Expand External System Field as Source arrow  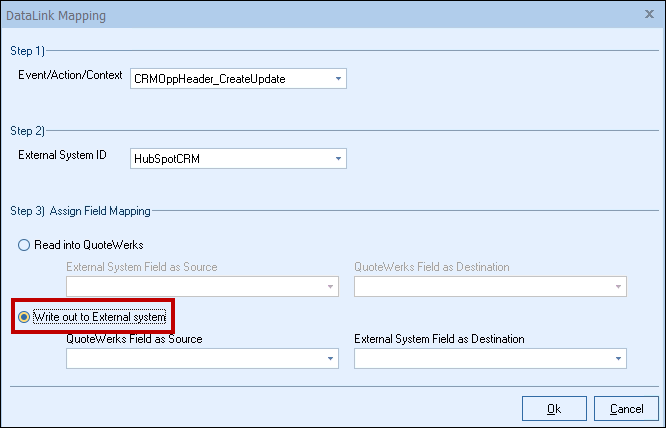click(x=330, y=287)
